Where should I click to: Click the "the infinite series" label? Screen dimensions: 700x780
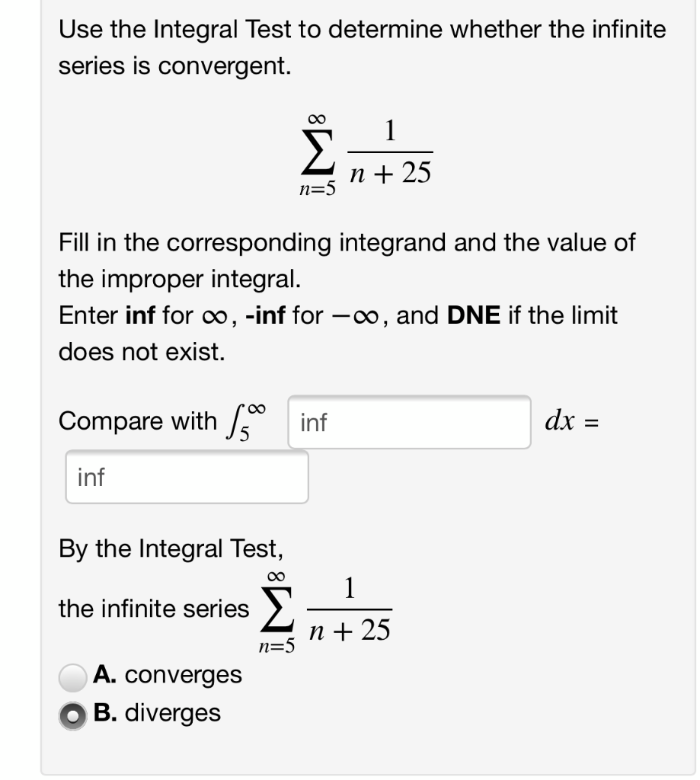click(x=151, y=608)
